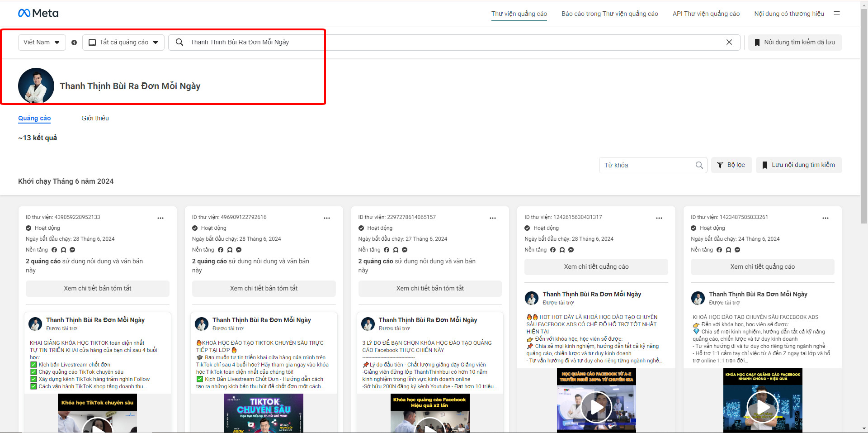Play video in ad 1242615630431317
The width and height of the screenshot is (868, 433).
(x=596, y=407)
